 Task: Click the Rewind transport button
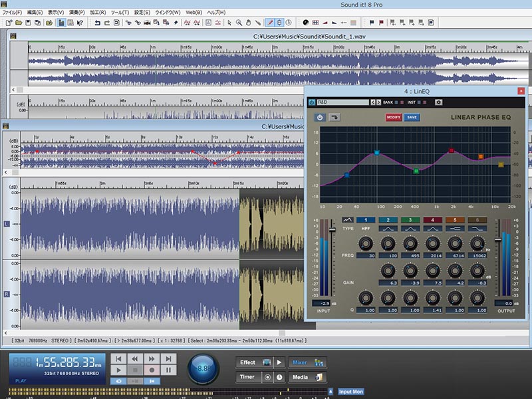tap(135, 358)
